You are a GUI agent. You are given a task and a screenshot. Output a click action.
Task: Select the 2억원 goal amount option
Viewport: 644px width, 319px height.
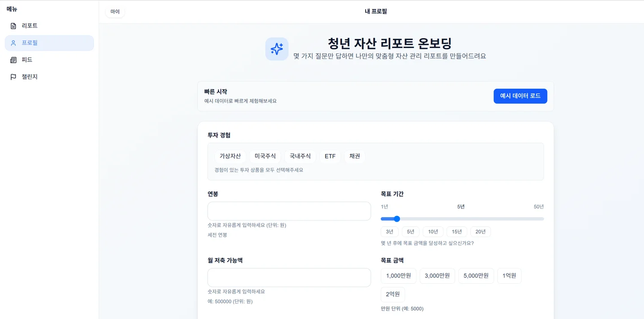(x=393, y=294)
